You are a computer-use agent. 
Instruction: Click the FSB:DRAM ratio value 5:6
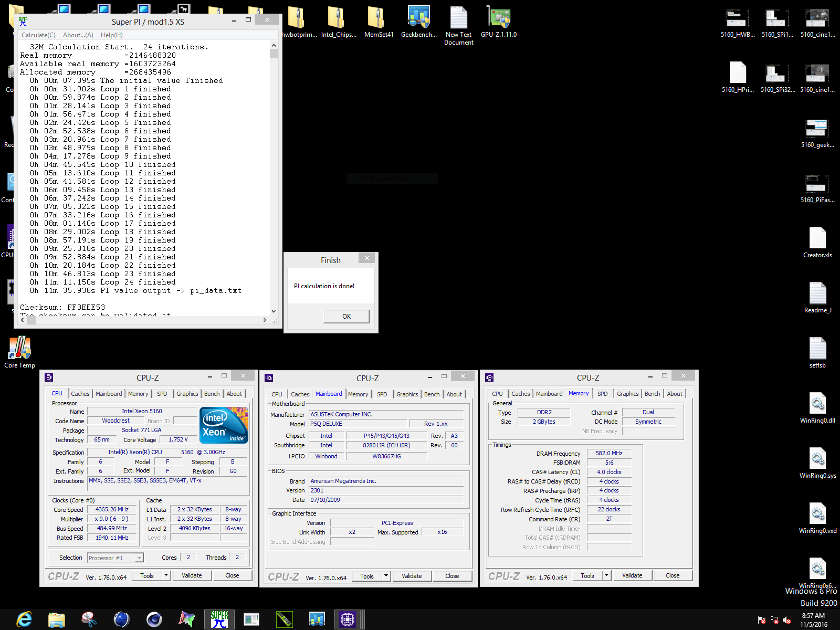609,463
